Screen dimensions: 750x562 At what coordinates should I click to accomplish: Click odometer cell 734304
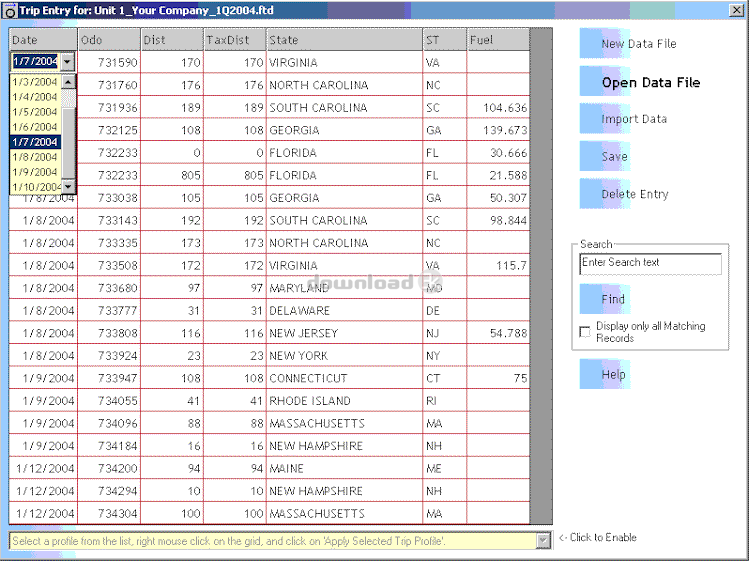pyautogui.click(x=109, y=513)
